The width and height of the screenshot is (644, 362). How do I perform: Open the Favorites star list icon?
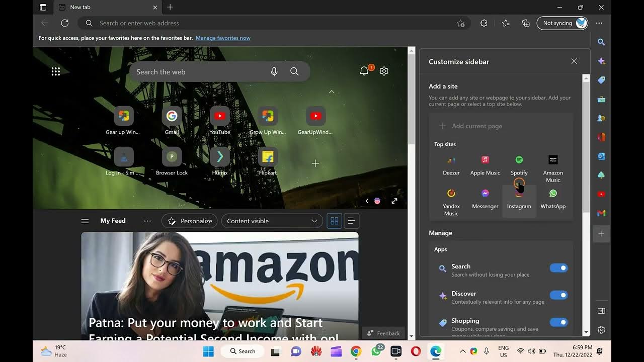[x=506, y=23]
